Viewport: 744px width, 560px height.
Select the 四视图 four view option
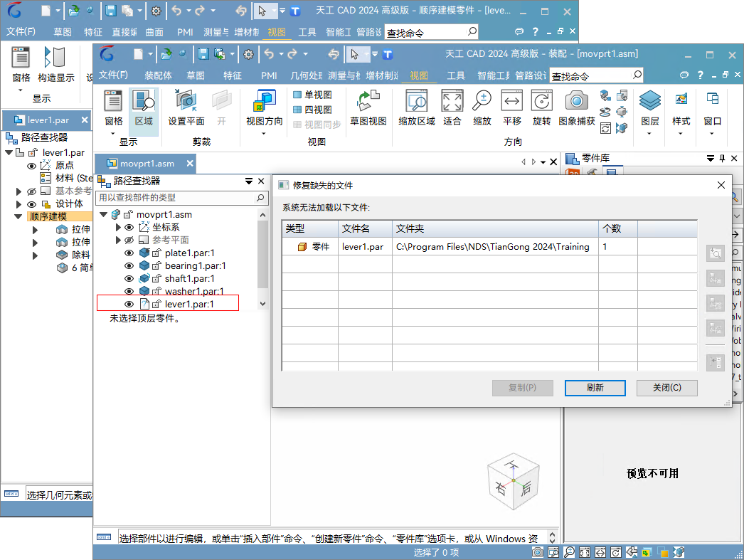click(x=313, y=110)
